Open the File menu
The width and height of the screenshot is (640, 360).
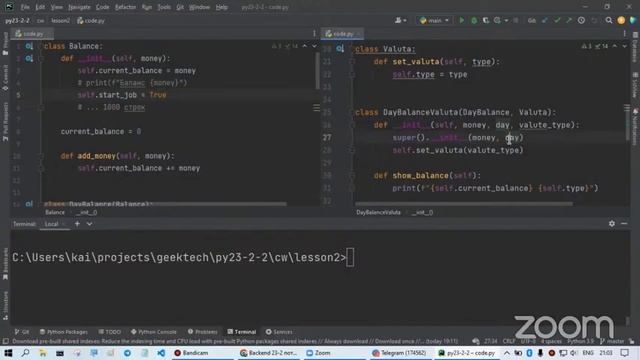tap(25, 7)
